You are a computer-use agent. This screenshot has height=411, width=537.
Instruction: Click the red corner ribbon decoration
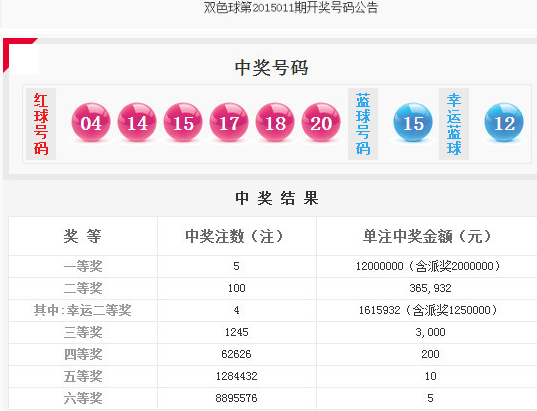19,54
